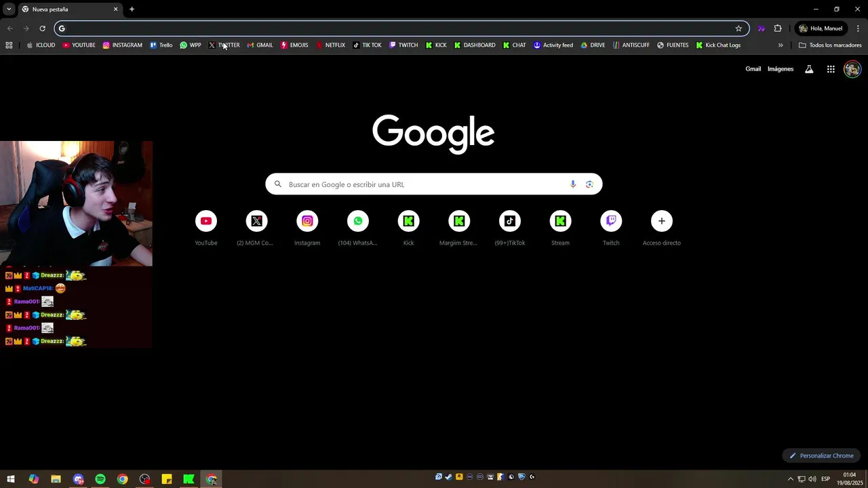Start voice search with the microphone icon
This screenshot has height=488, width=868.
pyautogui.click(x=573, y=184)
